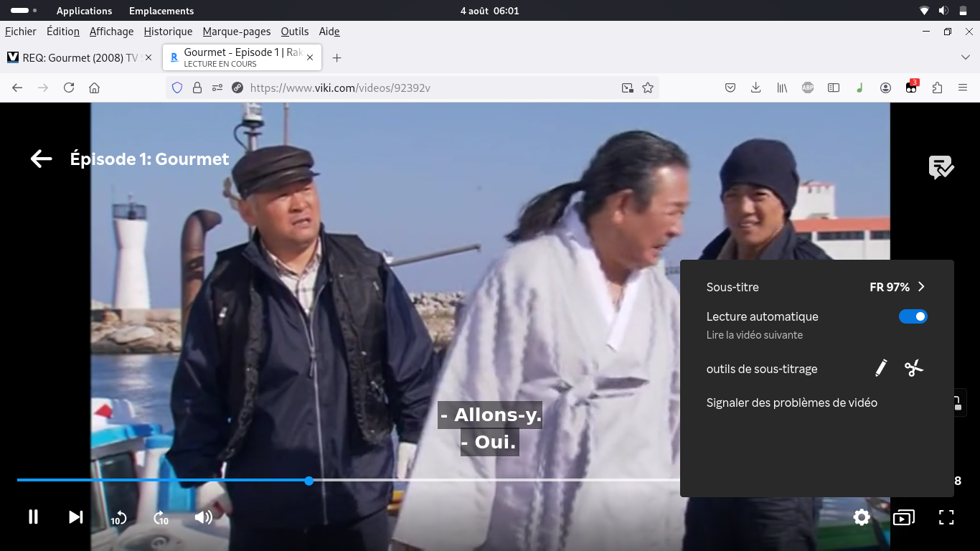Open the subtitle editor pencil tool

(881, 368)
